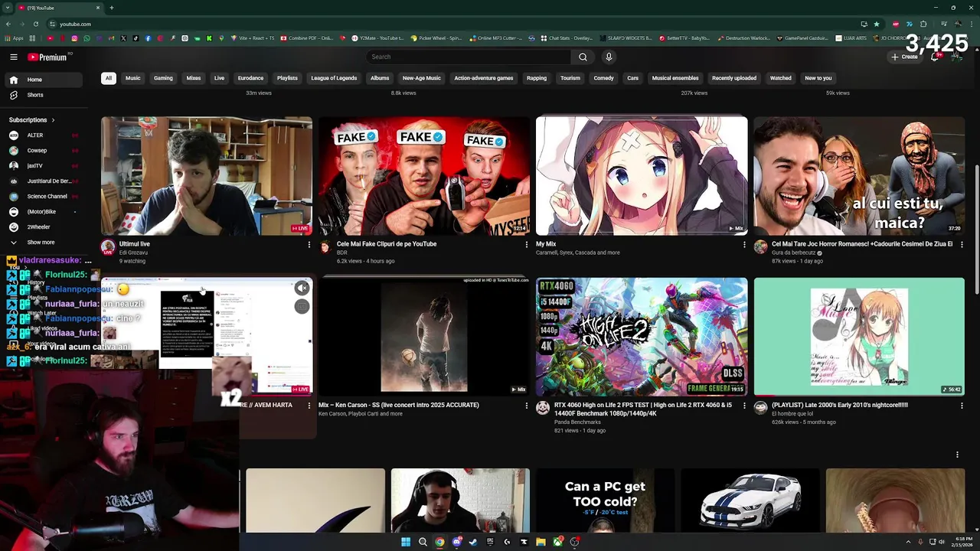
Task: Expand the Subscriptions section
Action: [x=32, y=120]
